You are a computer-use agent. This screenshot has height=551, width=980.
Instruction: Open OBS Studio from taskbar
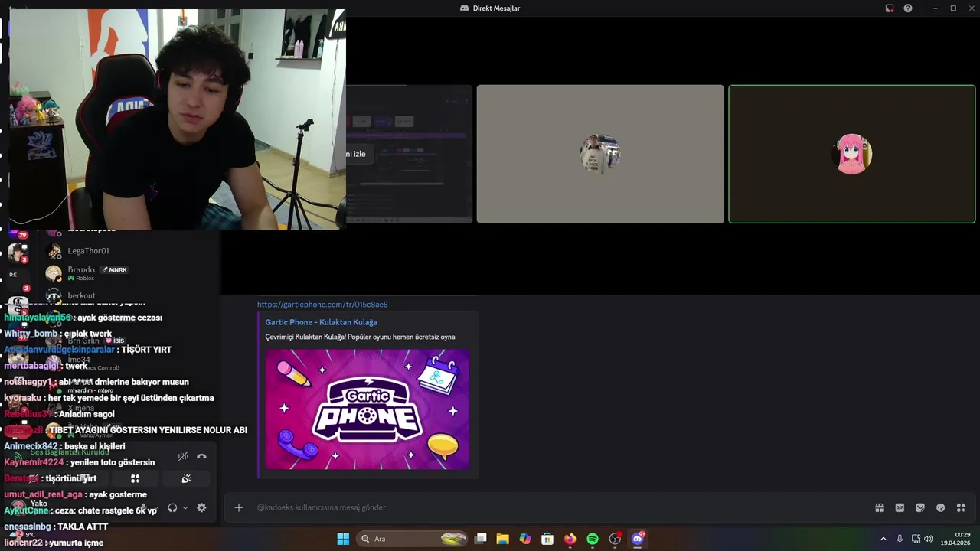615,539
